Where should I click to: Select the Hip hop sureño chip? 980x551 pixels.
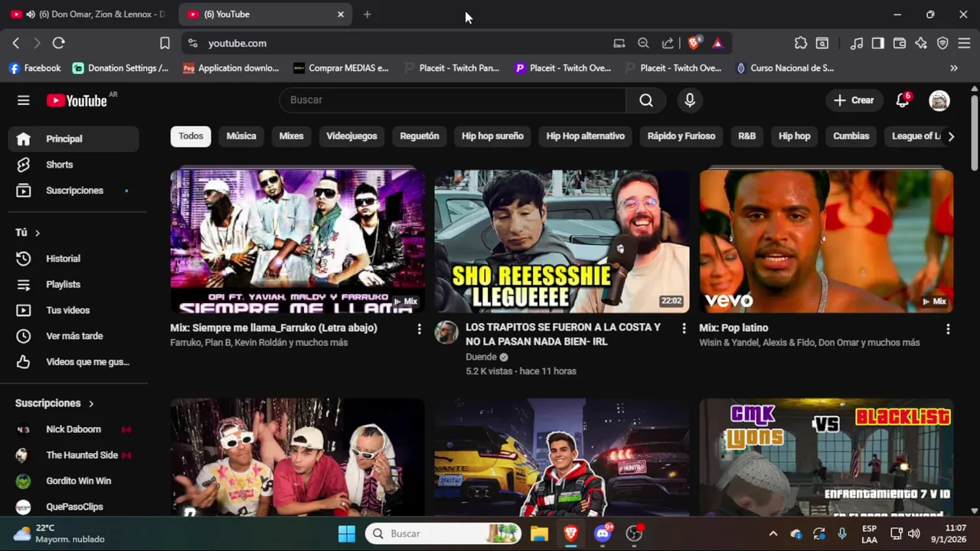coord(492,136)
